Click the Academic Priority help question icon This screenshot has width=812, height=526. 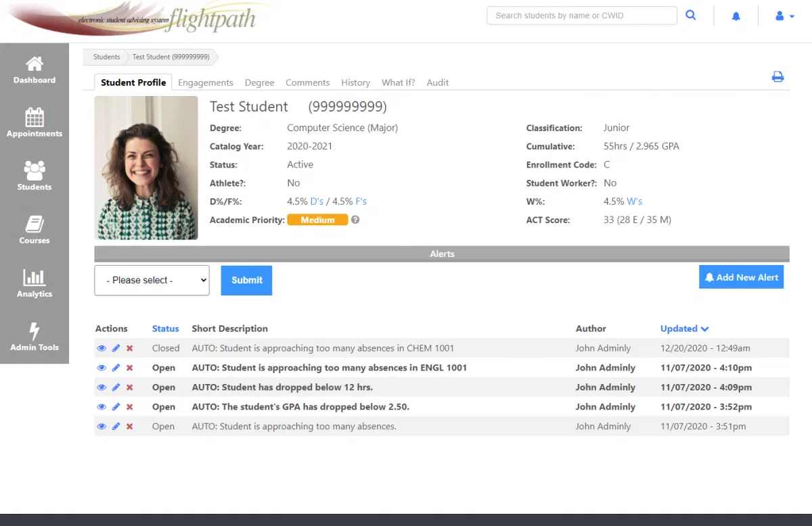[355, 220]
